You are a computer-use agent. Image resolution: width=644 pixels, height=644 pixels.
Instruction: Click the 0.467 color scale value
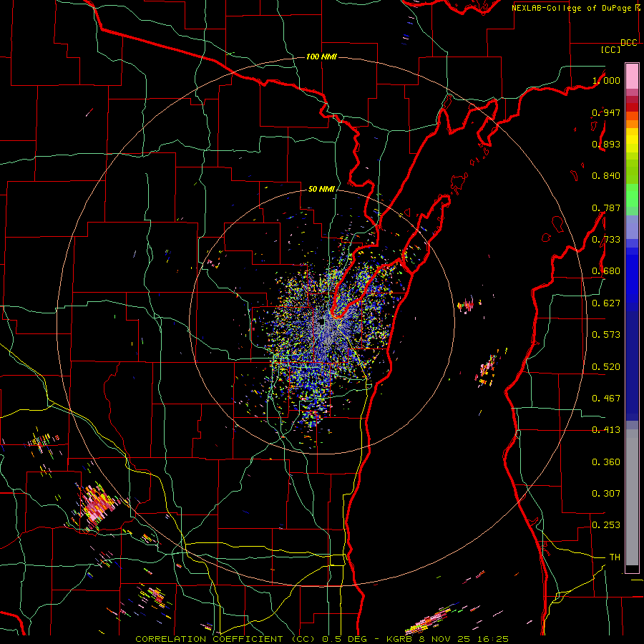pyautogui.click(x=606, y=399)
